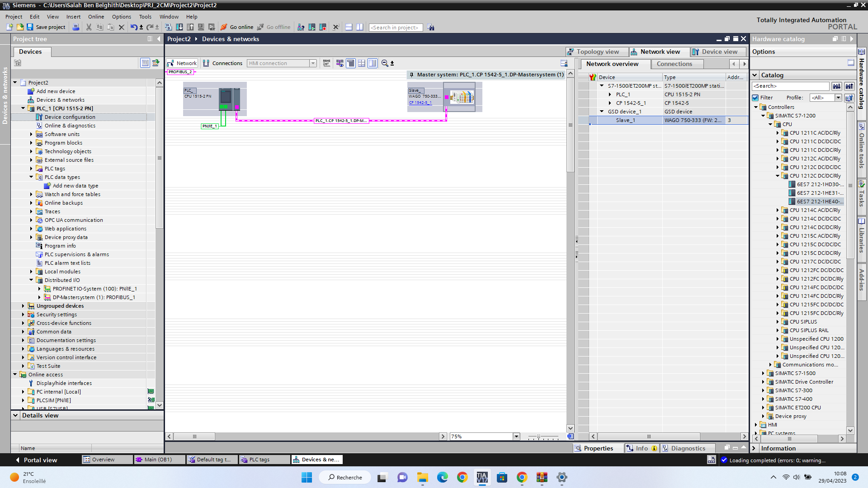Click the zoom slider at canvas bottom
This screenshot has width=868, height=488.
coord(538,436)
